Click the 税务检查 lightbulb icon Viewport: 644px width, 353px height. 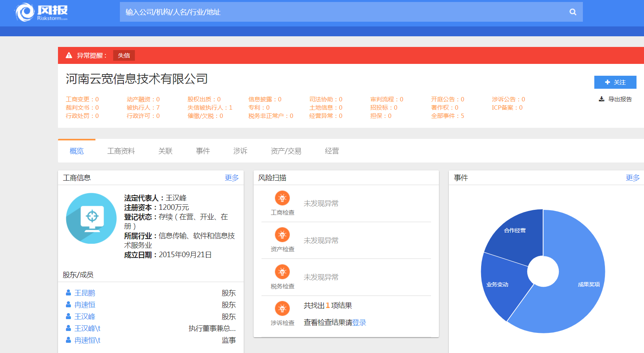pyautogui.click(x=282, y=272)
